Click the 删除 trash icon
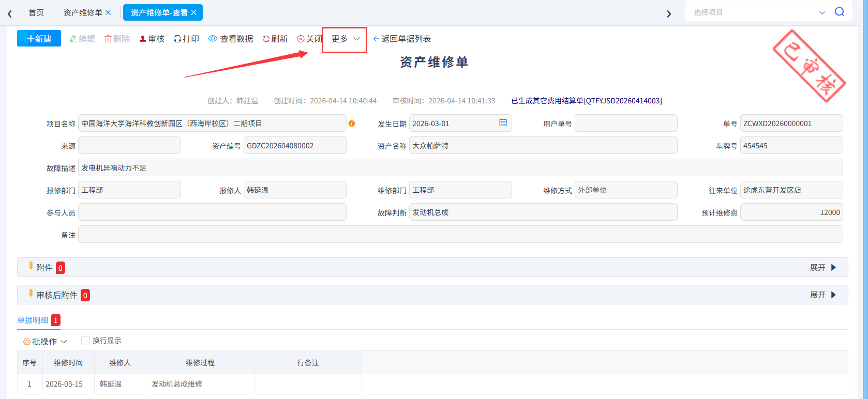Image resolution: width=868 pixels, height=399 pixels. tap(108, 39)
